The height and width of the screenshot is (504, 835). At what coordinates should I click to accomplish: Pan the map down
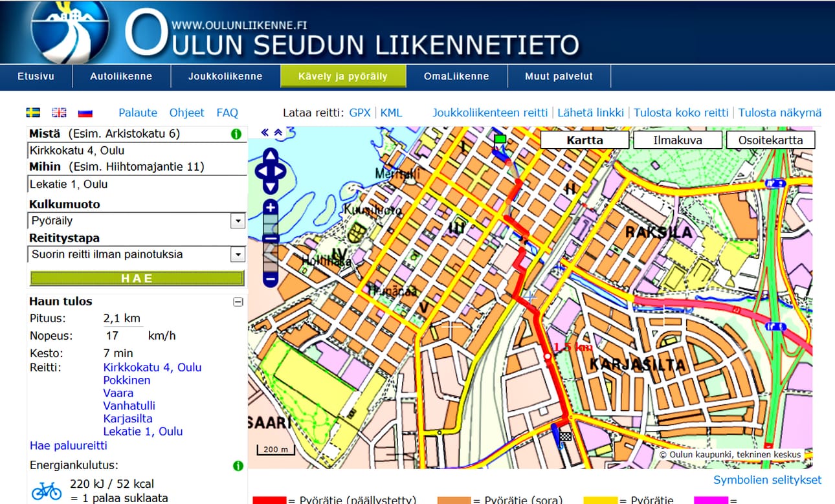click(271, 186)
